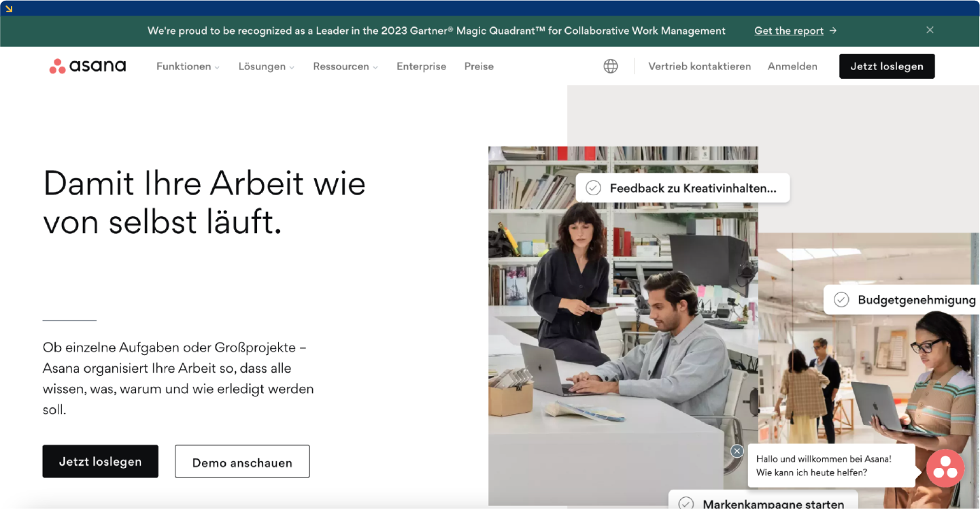Image resolution: width=980 pixels, height=510 pixels.
Task: Open the language globe selector
Action: click(x=611, y=66)
